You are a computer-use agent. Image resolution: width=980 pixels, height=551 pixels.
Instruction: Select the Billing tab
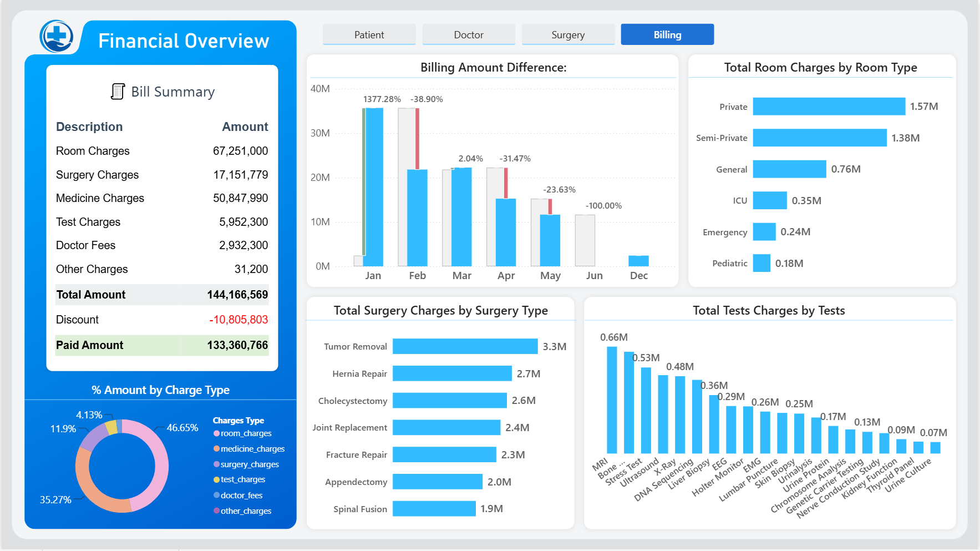coord(667,34)
